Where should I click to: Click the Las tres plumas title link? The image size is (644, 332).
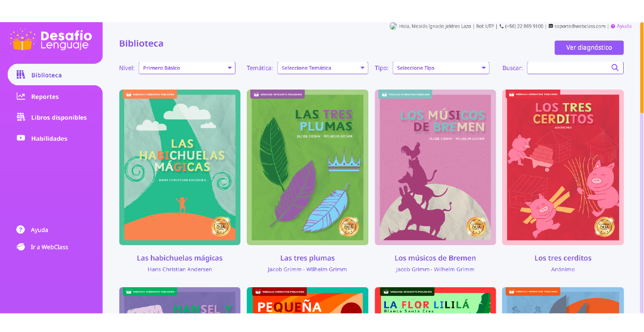307,258
